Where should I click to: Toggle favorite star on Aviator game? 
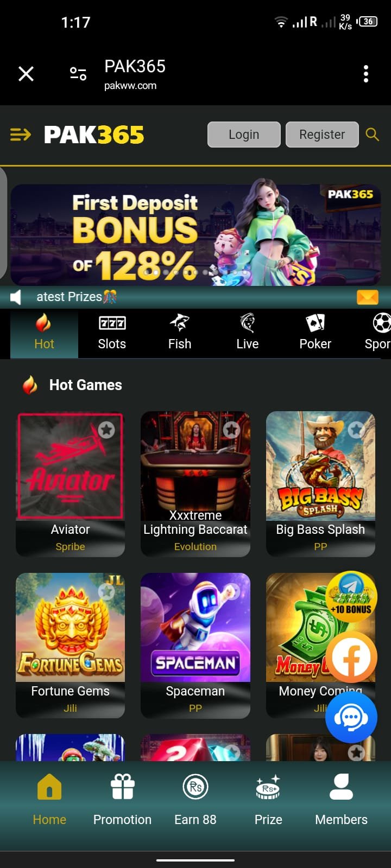106,430
